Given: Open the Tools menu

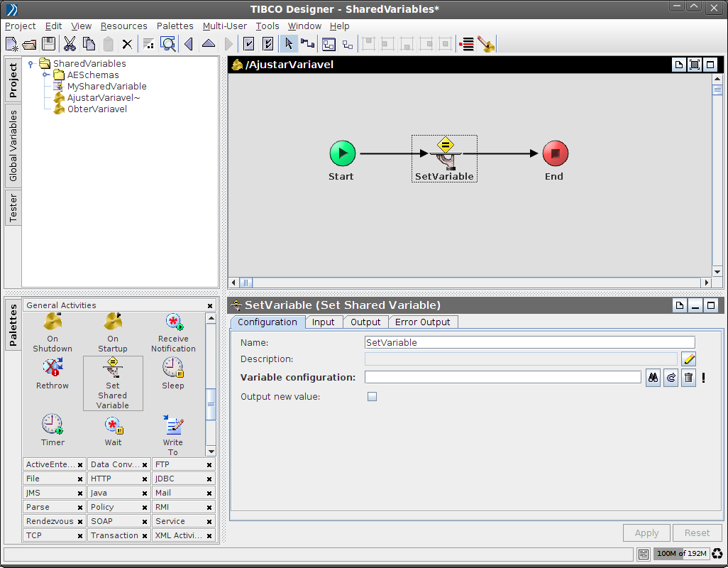Looking at the screenshot, I should click(268, 26).
